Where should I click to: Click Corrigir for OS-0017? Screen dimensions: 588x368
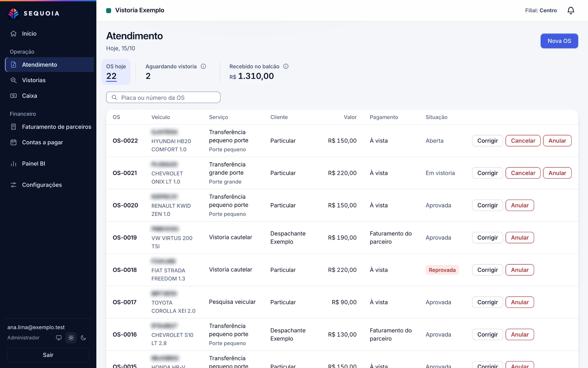pos(487,302)
